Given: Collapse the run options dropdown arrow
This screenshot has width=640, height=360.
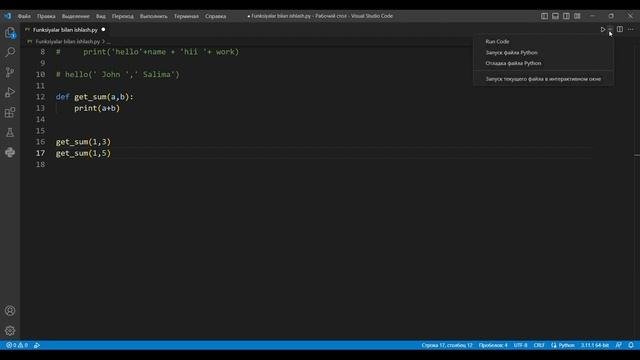Looking at the screenshot, I should pos(610,29).
